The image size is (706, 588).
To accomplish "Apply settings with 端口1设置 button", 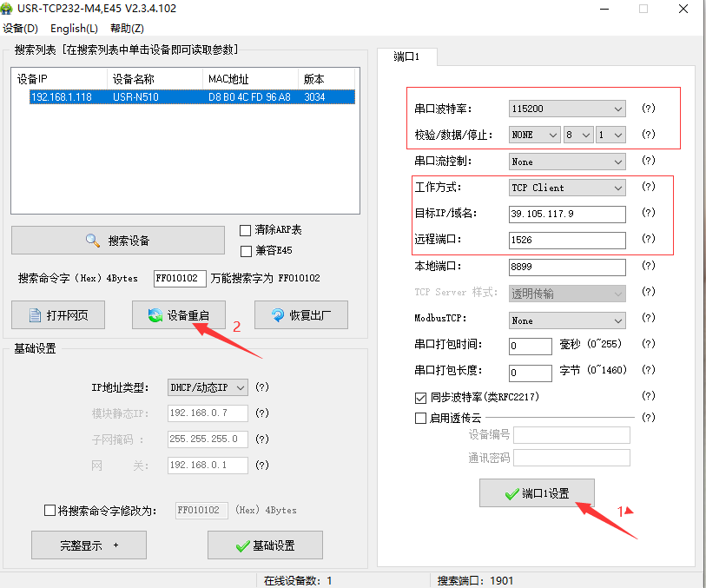I will 537,493.
